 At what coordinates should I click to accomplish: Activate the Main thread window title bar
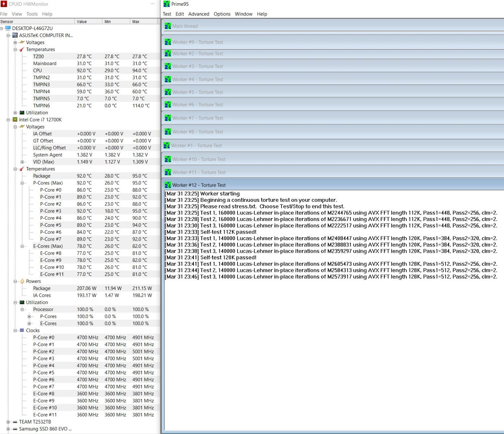tap(333, 26)
